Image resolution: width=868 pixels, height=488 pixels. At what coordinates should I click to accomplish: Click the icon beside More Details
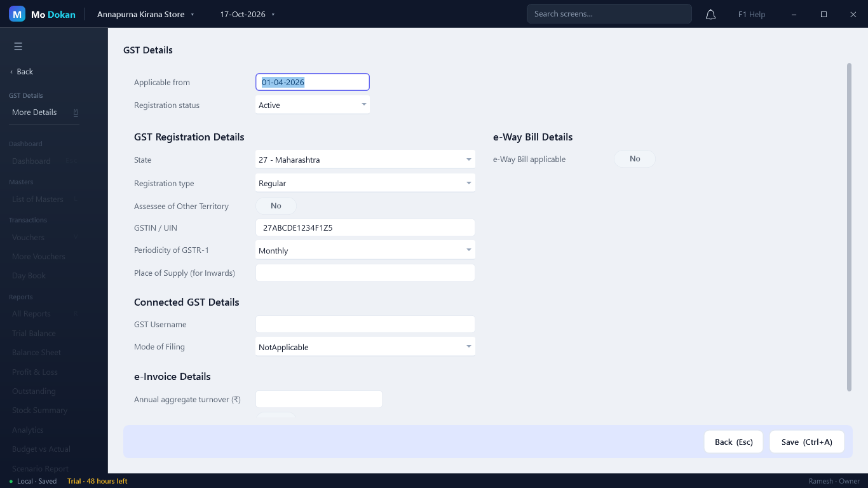click(x=76, y=112)
